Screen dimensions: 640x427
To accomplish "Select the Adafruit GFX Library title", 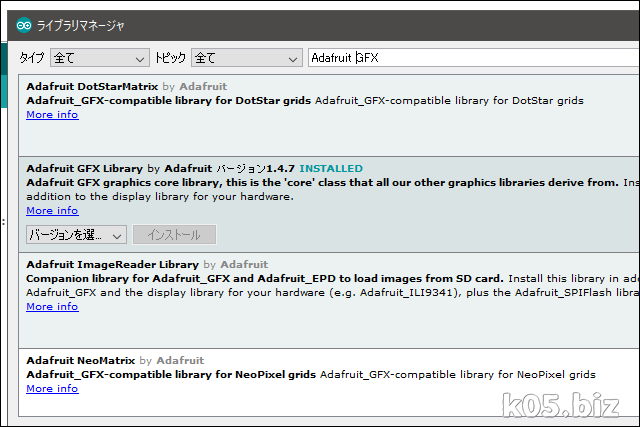I will click(84, 169).
